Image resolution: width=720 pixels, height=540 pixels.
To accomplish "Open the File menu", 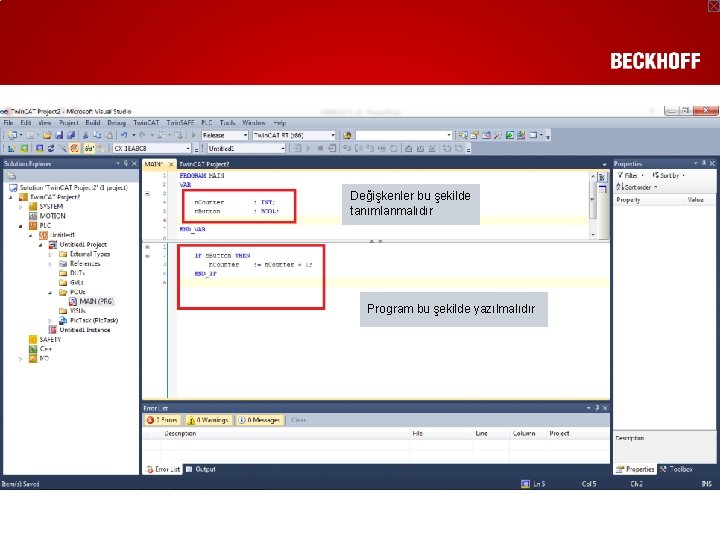I will 8,123.
